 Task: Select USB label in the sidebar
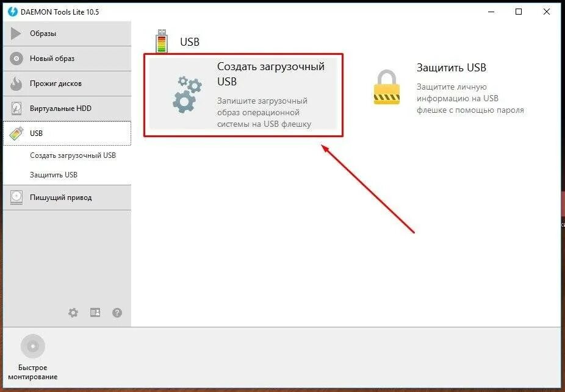pos(36,134)
